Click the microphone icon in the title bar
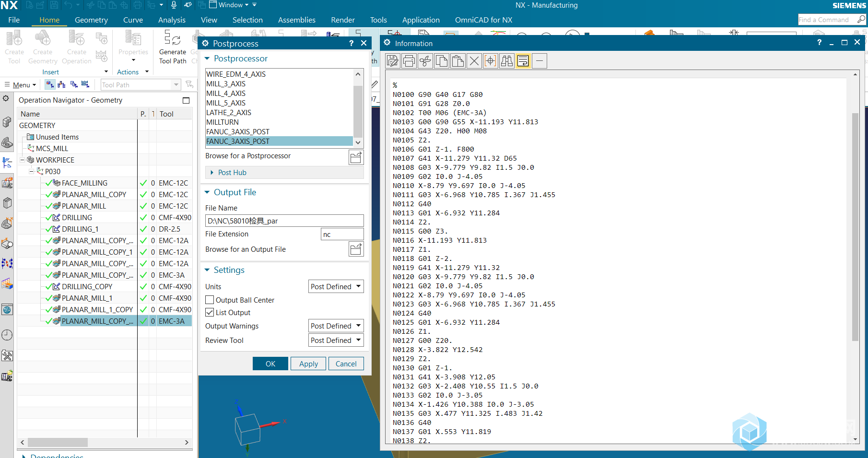Screen dimensions: 868x458 174,5
